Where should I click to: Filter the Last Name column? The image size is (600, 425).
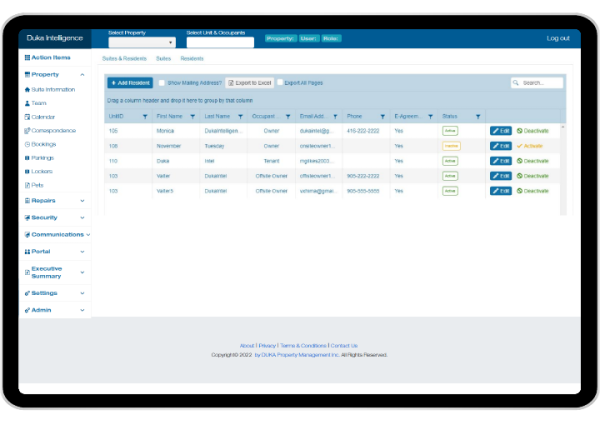pos(240,117)
